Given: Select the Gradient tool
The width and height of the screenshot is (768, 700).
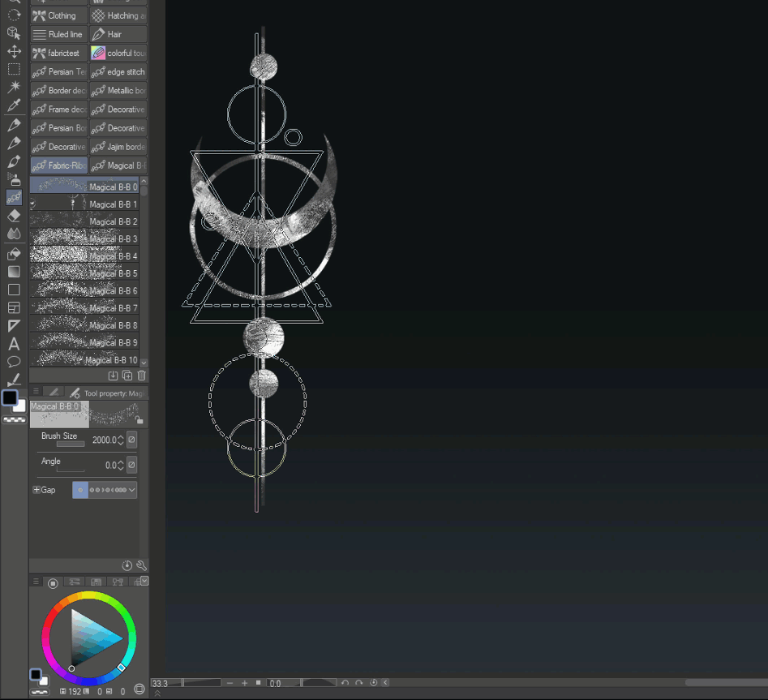Looking at the screenshot, I should [14, 272].
